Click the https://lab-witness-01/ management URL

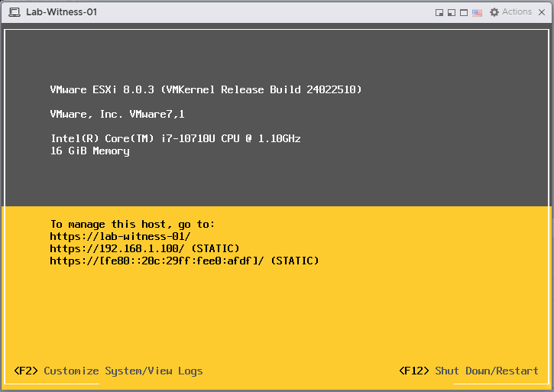(120, 237)
